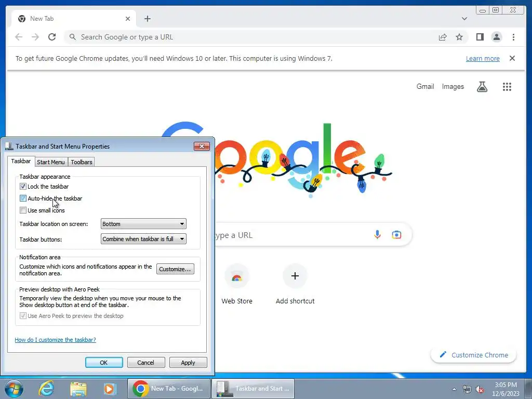
Task: Open Chrome's side panel icon
Action: [x=480, y=37]
